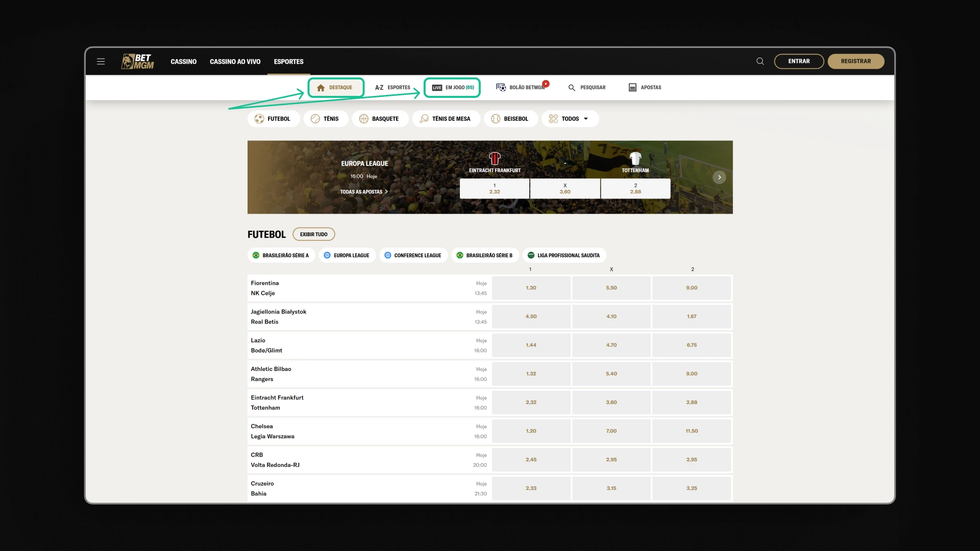Click Brasileirão Série B flag icon
980x551 pixels.
click(460, 255)
